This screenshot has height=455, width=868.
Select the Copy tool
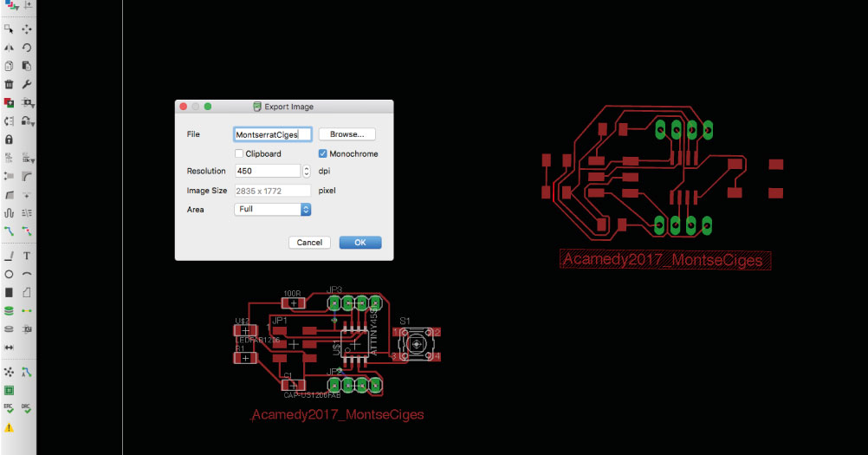click(9, 66)
